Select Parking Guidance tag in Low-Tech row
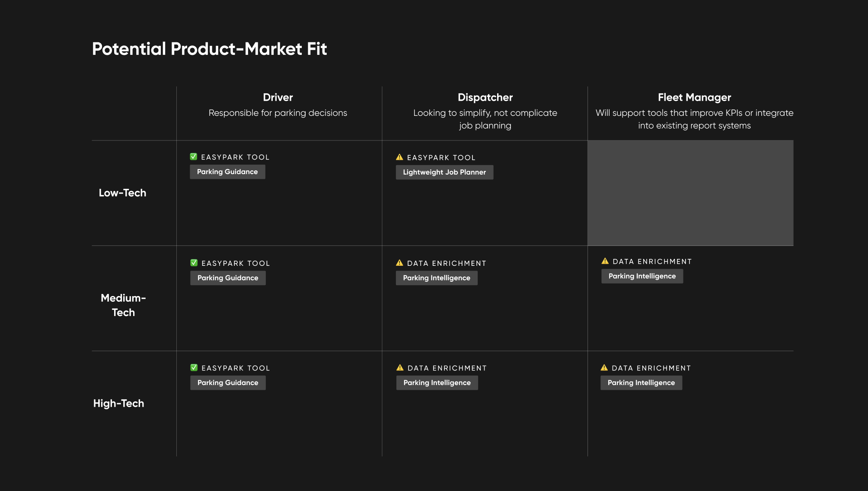The width and height of the screenshot is (868, 491). 227,172
